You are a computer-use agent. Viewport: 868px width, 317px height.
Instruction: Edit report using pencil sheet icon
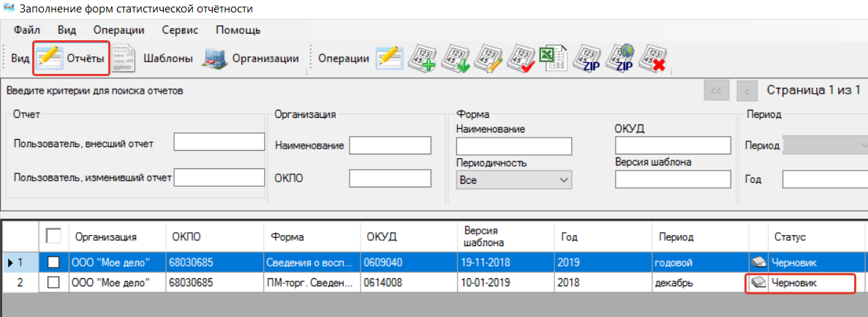(489, 58)
